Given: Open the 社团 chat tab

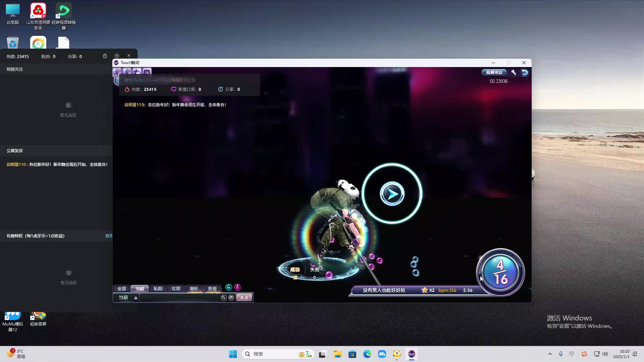Looking at the screenshot, I should pyautogui.click(x=176, y=289).
